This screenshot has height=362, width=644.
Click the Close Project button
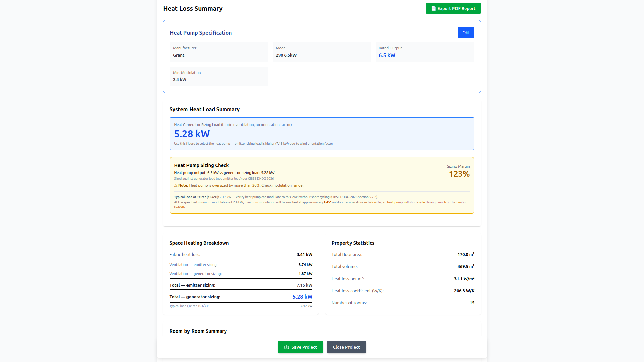coord(346,347)
